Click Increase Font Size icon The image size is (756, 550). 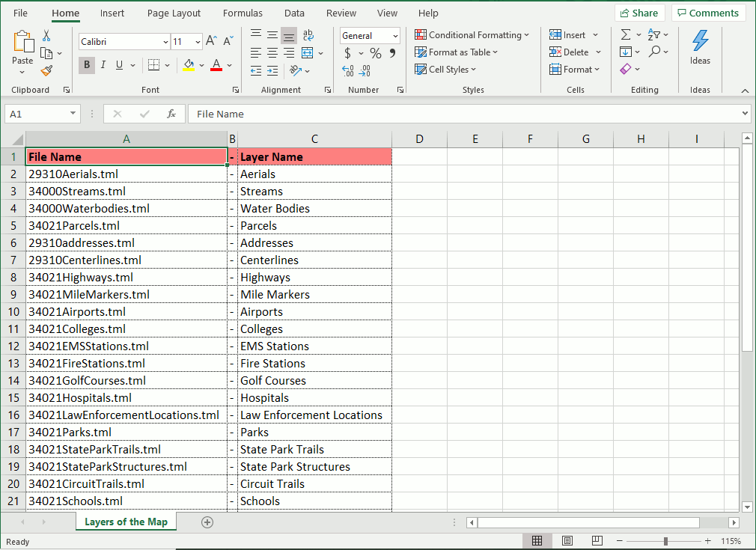click(212, 41)
